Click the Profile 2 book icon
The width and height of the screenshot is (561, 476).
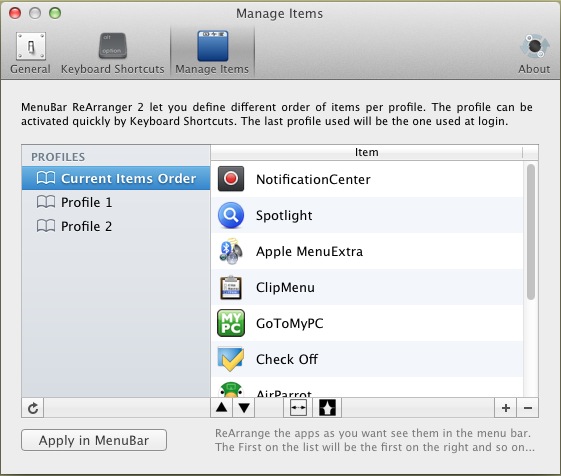click(46, 226)
